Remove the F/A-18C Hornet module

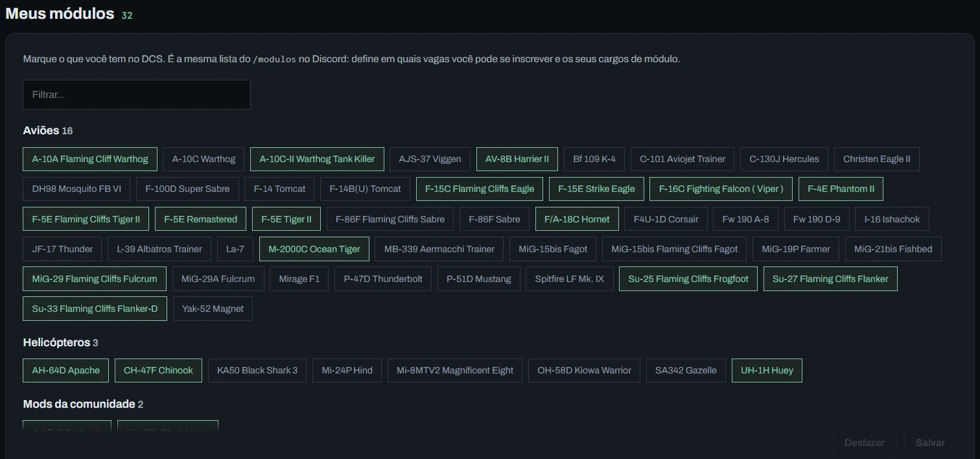[577, 219]
